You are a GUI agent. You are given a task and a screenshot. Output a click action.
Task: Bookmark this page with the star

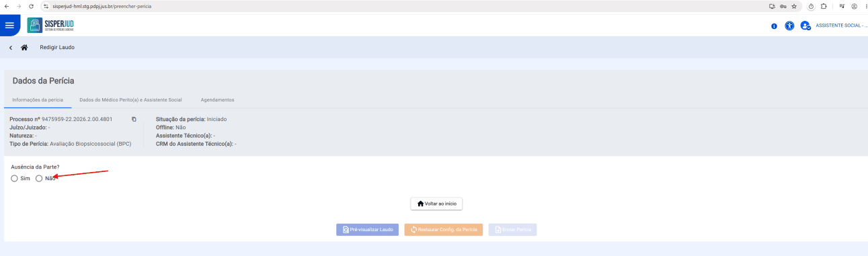(794, 6)
